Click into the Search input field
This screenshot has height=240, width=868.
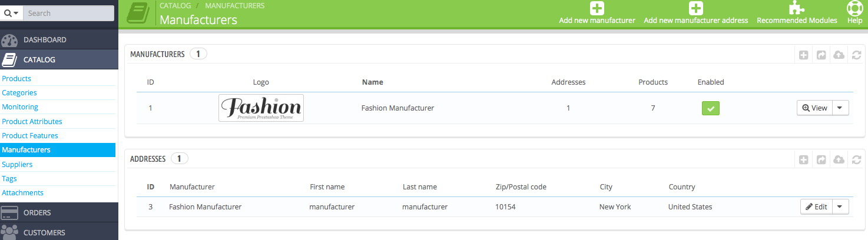pos(69,13)
